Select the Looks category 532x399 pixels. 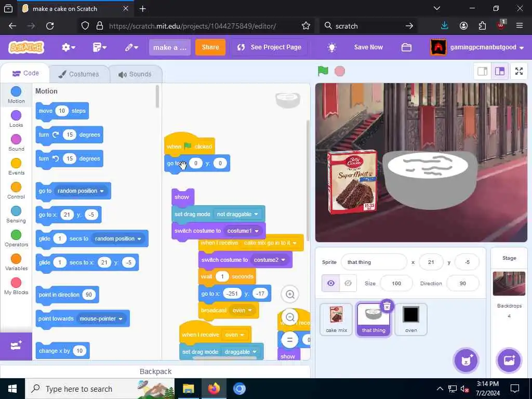(16, 119)
